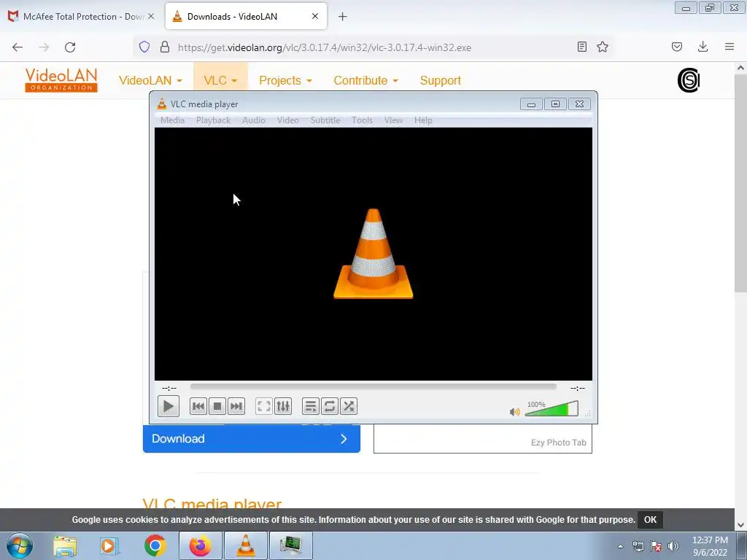Open Action Center flag tray icon

coord(656,546)
